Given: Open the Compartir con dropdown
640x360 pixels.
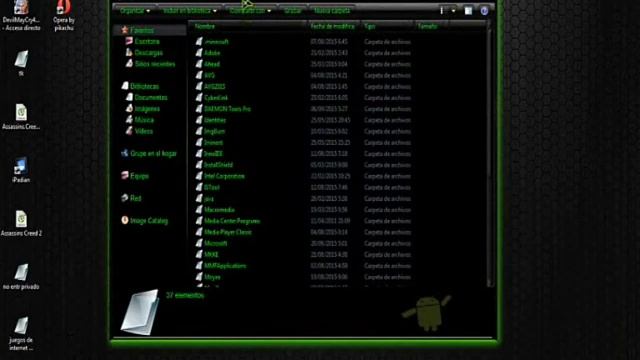Looking at the screenshot, I should 250,11.
